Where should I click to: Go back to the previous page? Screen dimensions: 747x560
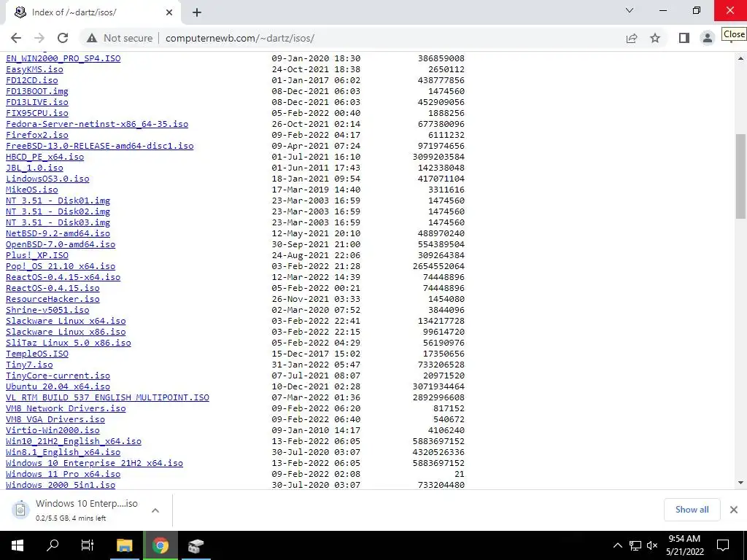click(16, 38)
